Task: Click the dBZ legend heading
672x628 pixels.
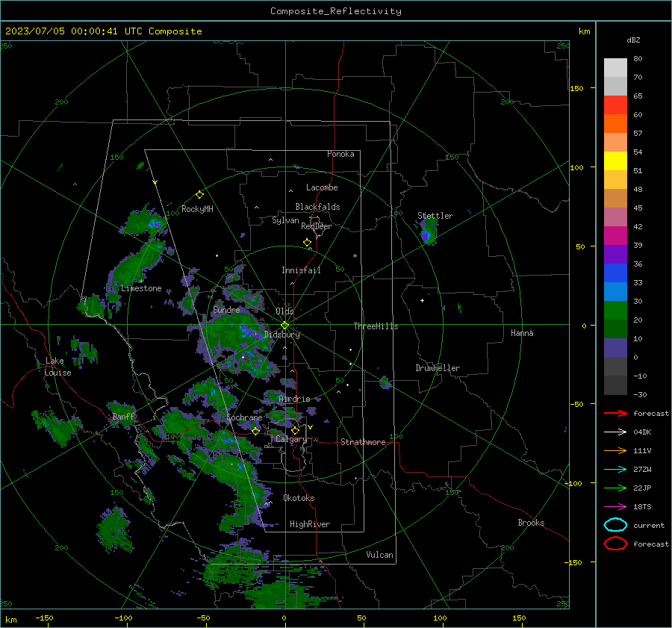Action: pyautogui.click(x=633, y=40)
